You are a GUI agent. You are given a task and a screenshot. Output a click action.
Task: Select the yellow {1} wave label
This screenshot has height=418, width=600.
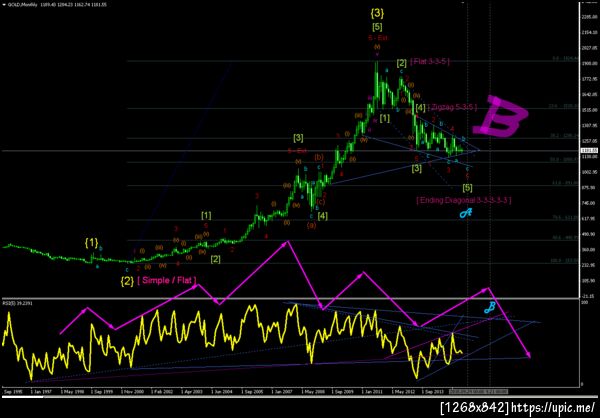91,242
